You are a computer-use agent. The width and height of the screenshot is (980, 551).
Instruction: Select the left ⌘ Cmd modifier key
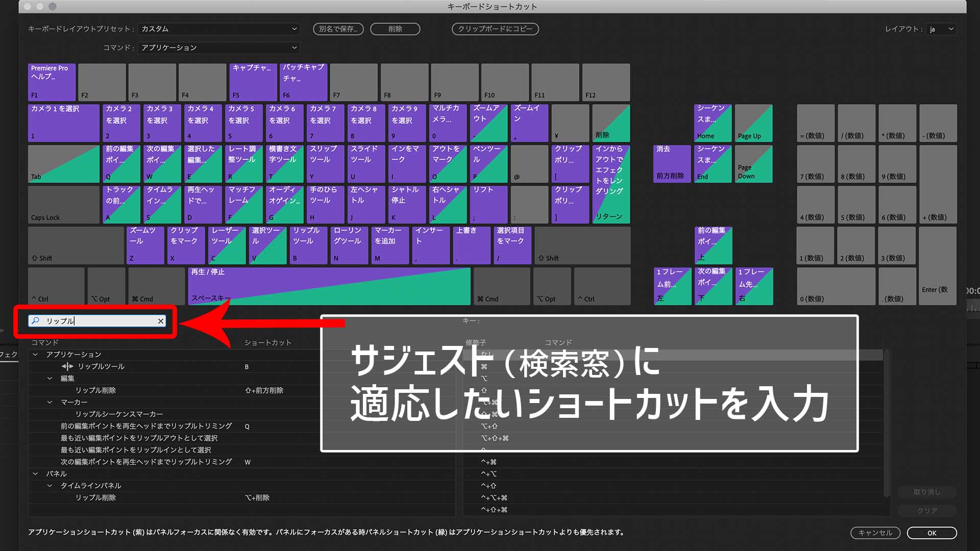157,286
